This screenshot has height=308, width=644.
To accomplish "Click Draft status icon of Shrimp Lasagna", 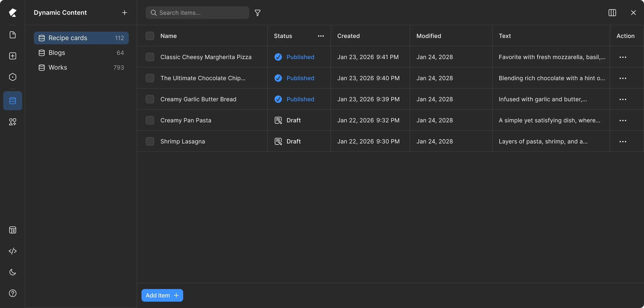I will click(278, 141).
